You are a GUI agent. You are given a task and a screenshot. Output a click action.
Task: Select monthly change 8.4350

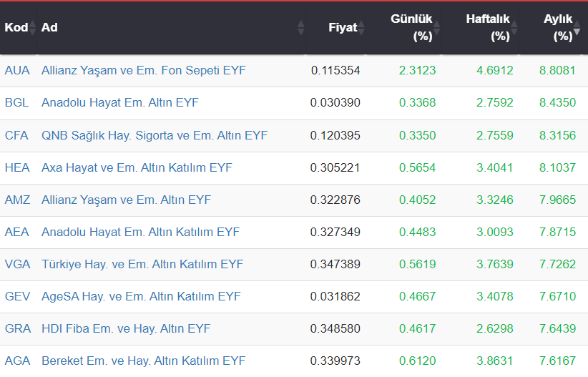click(558, 103)
